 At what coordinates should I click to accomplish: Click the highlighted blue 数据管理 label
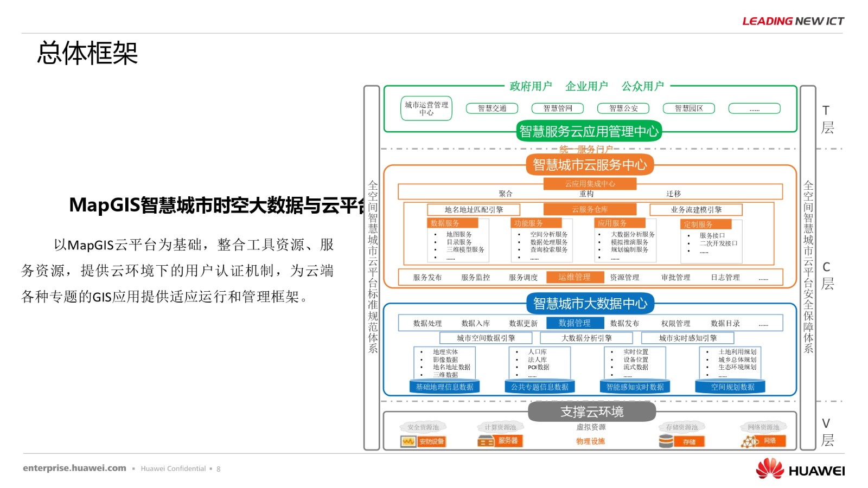[575, 323]
